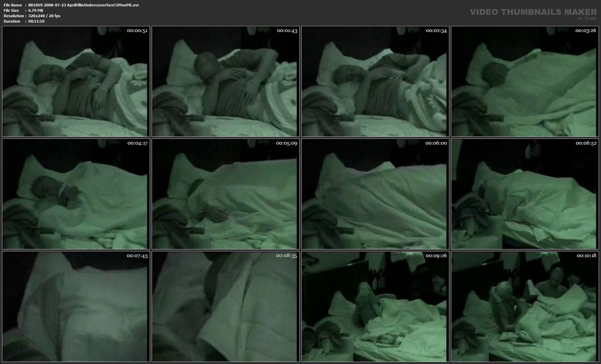Select the thumbnail timestamped 00:01:43

tap(226, 81)
